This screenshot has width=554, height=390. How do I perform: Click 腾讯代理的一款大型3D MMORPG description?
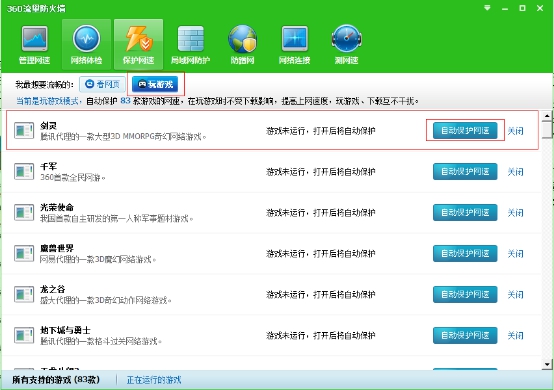(123, 137)
